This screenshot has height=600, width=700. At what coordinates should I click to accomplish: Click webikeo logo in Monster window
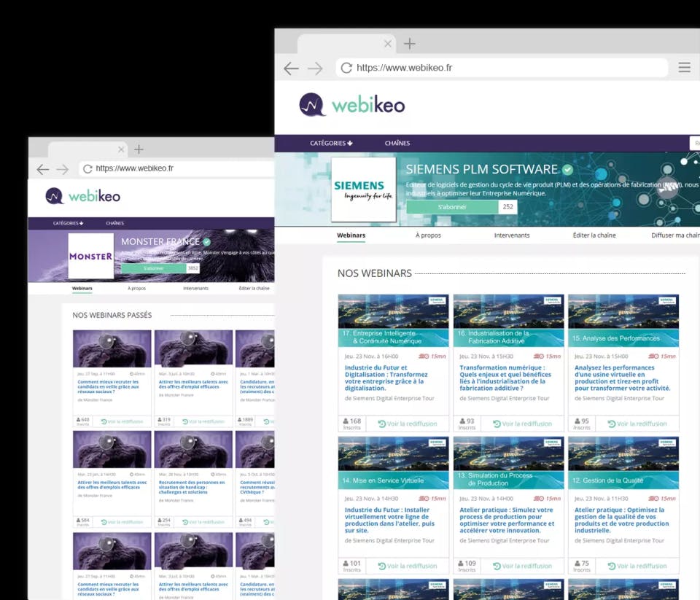82,196
